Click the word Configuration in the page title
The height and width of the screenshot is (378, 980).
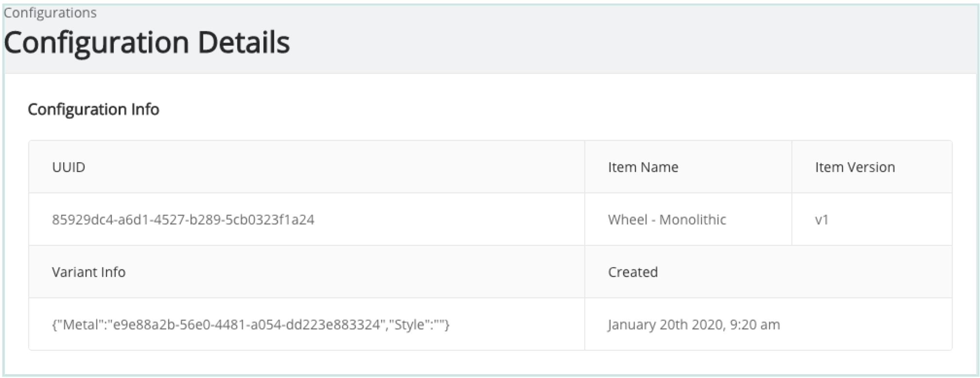pos(96,43)
